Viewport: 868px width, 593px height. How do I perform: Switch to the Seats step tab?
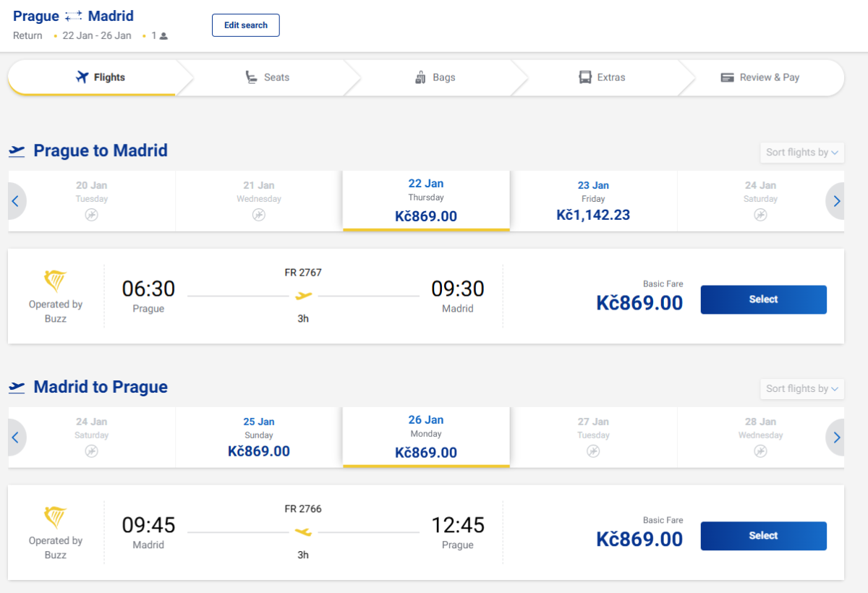267,77
